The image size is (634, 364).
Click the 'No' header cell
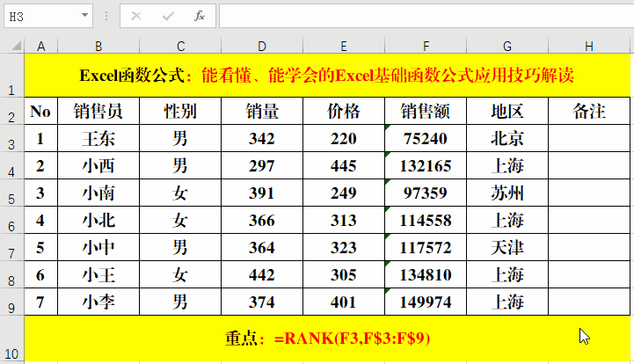click(x=40, y=111)
